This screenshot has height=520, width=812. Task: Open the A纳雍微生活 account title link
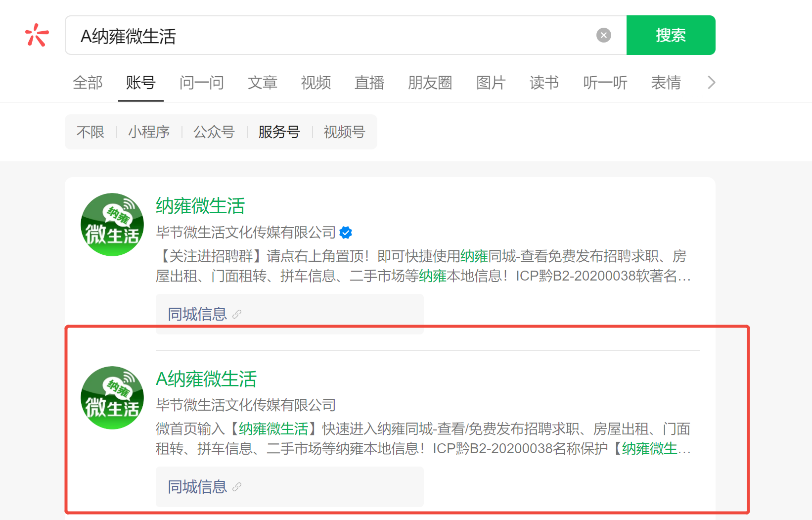(206, 379)
